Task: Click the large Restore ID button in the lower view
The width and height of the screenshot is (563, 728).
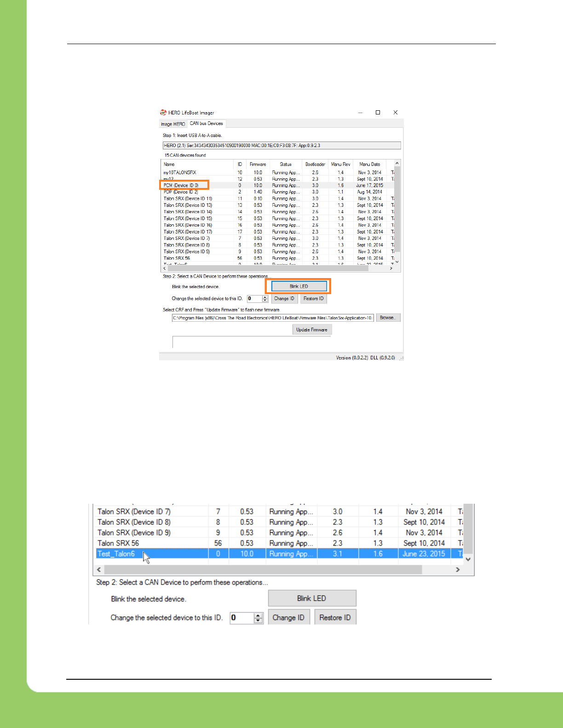Action: 335,618
